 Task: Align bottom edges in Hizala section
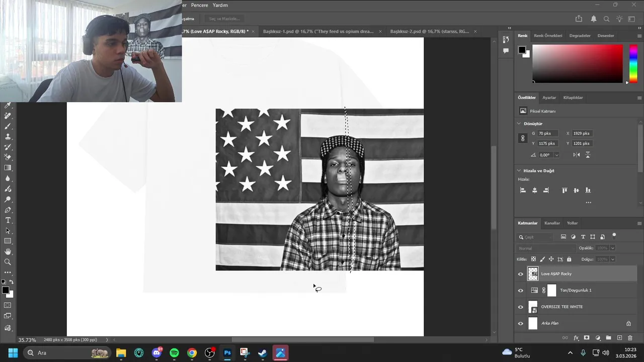pyautogui.click(x=588, y=190)
